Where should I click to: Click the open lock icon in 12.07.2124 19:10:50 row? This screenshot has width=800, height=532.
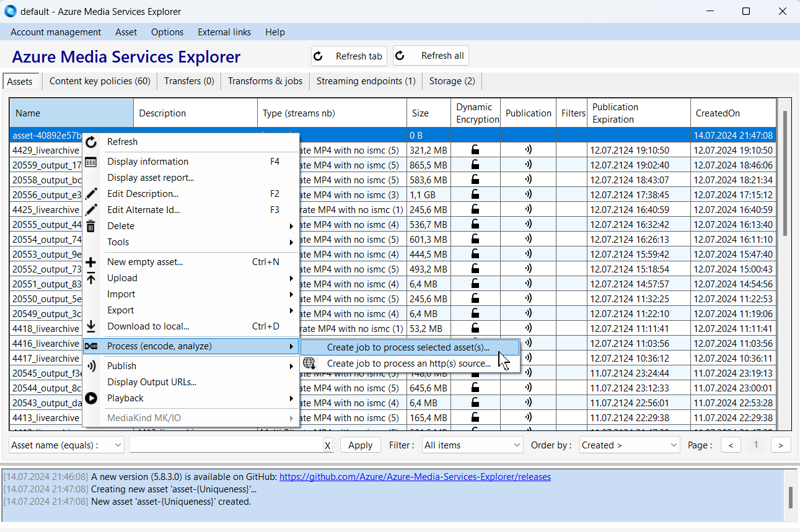tap(475, 150)
